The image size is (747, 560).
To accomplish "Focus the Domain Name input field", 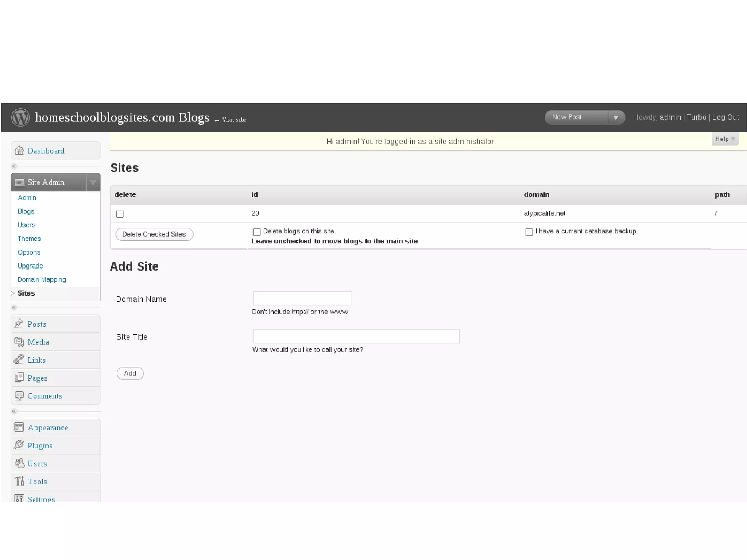I will pyautogui.click(x=302, y=298).
